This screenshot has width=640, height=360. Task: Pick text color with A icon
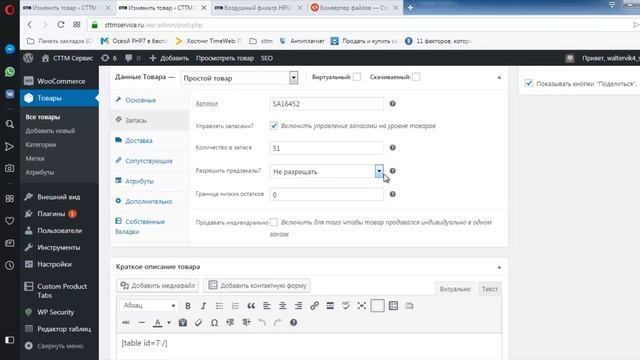tap(158, 322)
